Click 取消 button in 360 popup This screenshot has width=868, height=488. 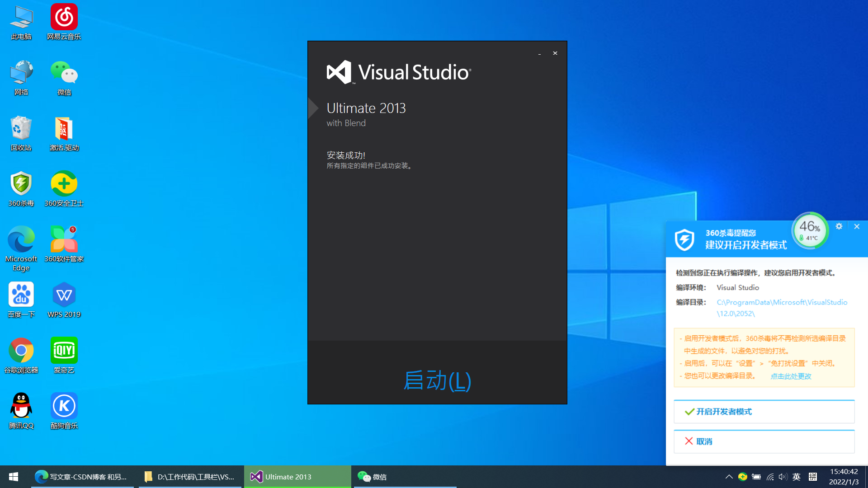(x=764, y=441)
